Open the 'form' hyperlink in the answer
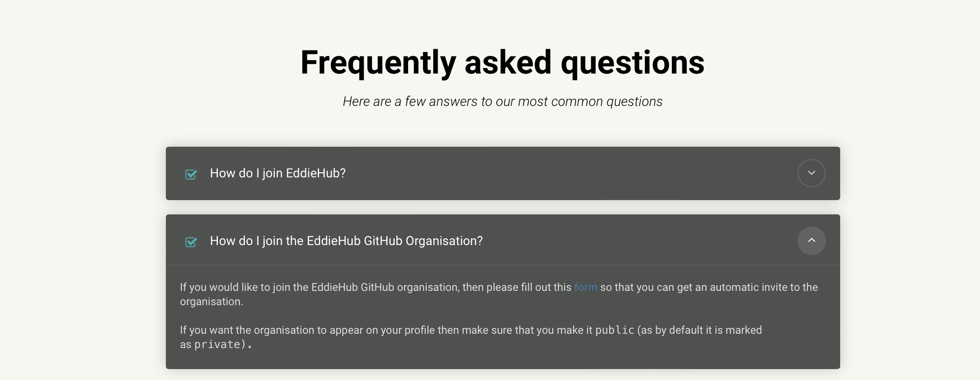 coord(585,287)
